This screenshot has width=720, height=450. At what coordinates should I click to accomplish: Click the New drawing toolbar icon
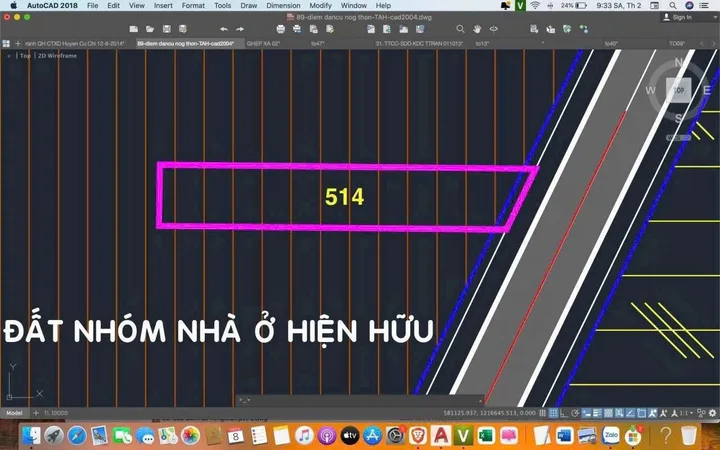[x=134, y=29]
